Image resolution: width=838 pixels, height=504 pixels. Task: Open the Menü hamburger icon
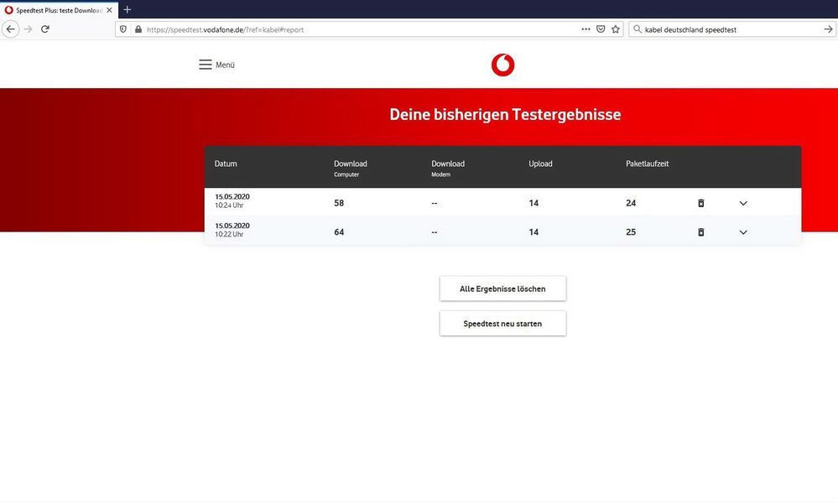tap(204, 64)
